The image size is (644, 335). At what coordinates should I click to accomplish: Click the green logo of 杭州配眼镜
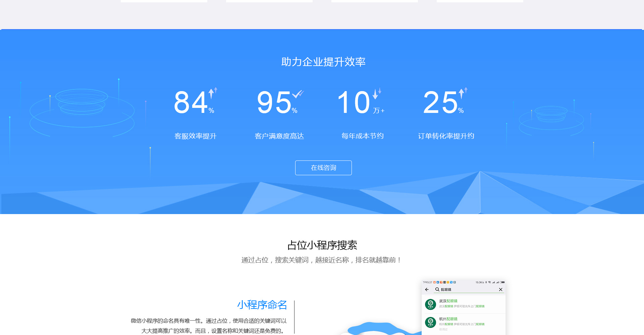coord(430,322)
